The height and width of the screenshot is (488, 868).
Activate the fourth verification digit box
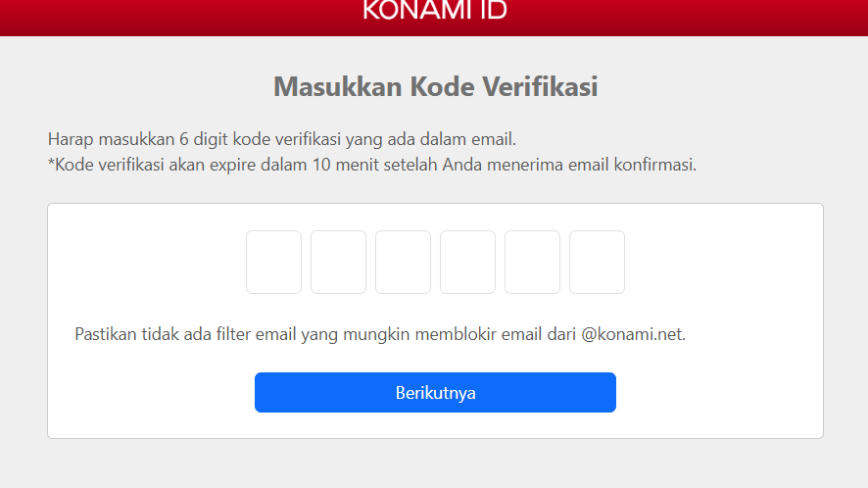[467, 262]
